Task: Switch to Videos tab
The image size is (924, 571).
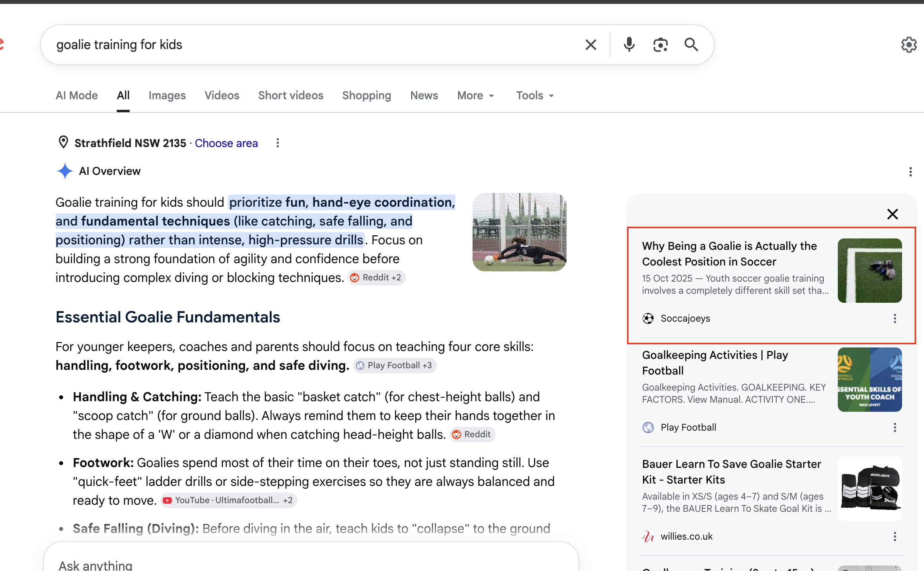Action: point(222,96)
